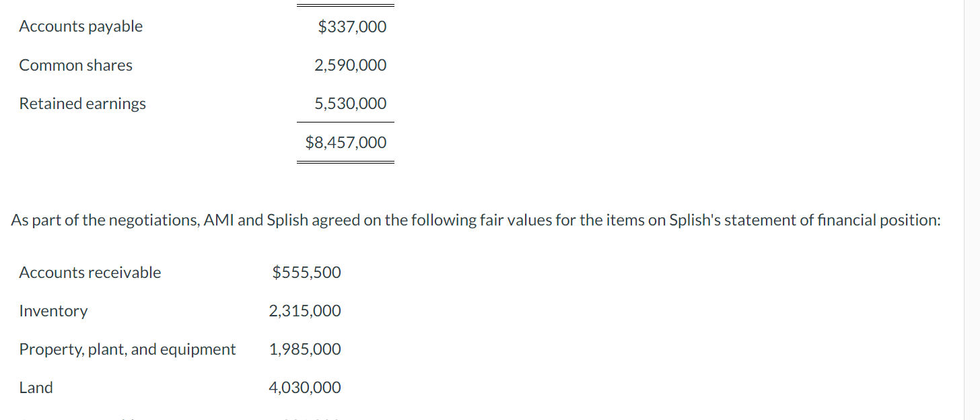Click the Accounts payable row label
Image resolution: width=980 pixels, height=420 pixels.
(x=81, y=26)
